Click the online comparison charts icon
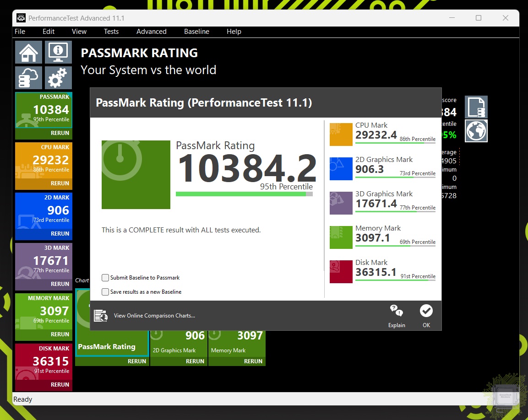Image resolution: width=528 pixels, height=420 pixels. point(101,316)
